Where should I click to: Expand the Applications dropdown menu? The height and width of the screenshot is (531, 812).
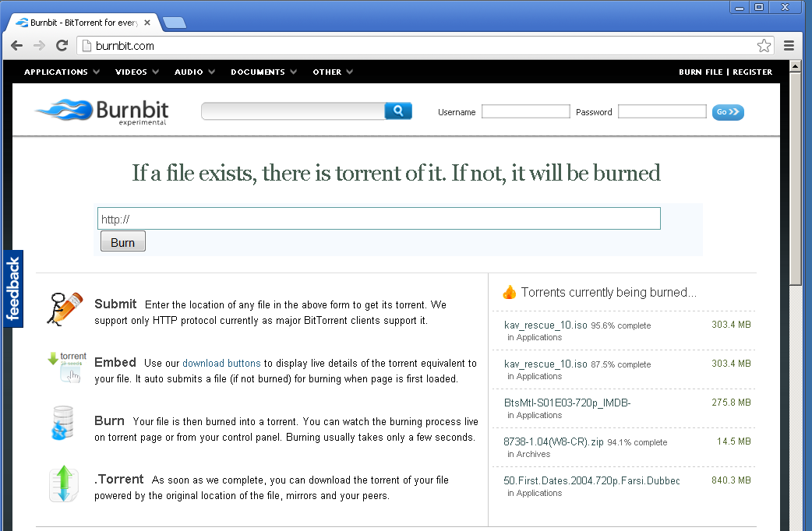[62, 72]
